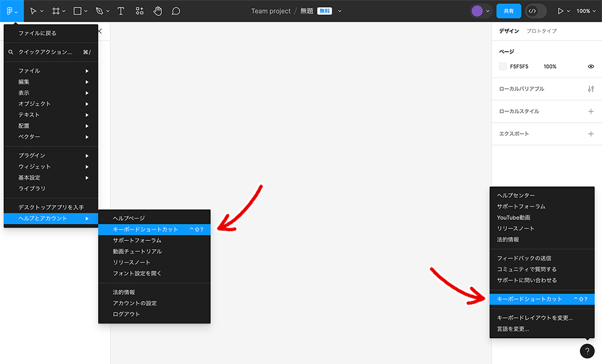Choose ヘルプページ in the submenu
Viewport: 602px width, 364px height.
(x=155, y=218)
